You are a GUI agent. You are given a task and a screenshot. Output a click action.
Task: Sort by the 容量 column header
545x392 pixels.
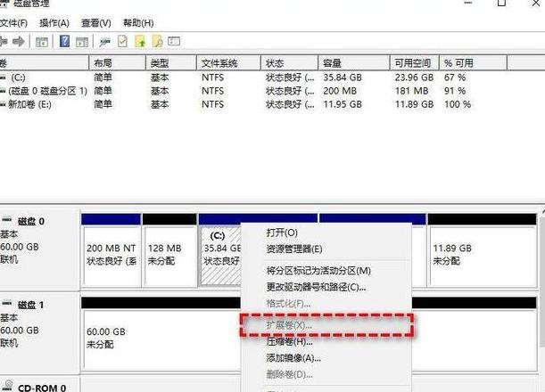pyautogui.click(x=354, y=63)
